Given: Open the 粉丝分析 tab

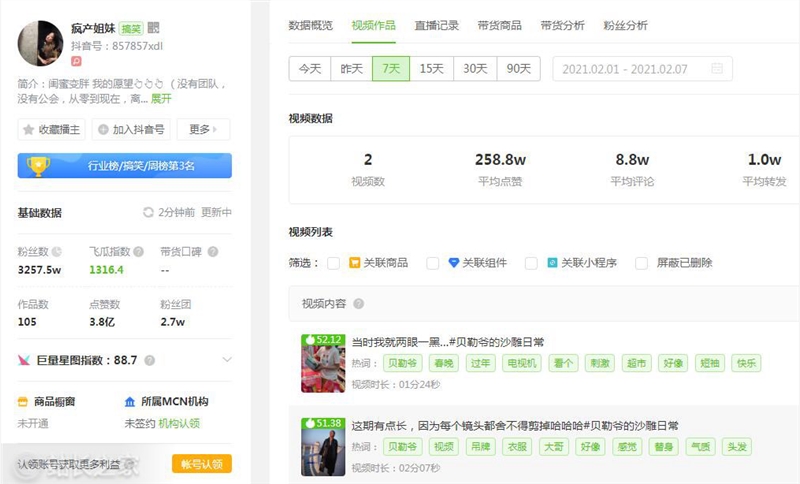Looking at the screenshot, I should 625,25.
